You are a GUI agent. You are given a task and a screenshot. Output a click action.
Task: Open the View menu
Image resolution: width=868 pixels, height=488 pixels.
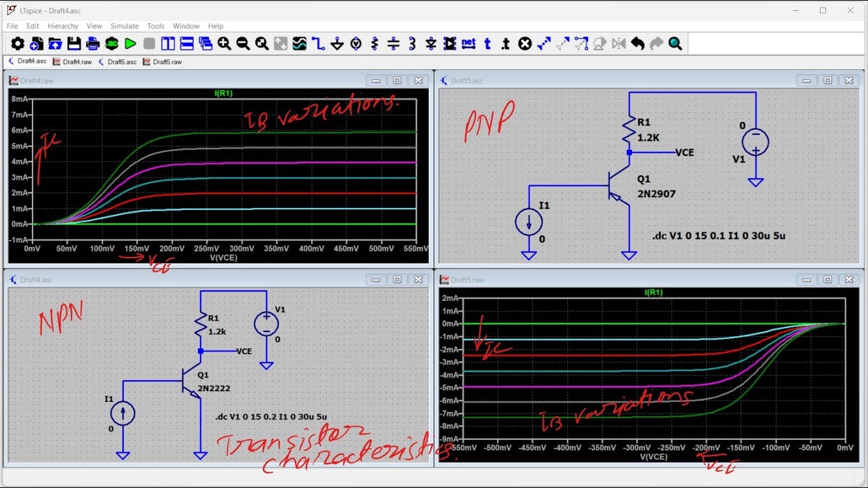pyautogui.click(x=94, y=26)
